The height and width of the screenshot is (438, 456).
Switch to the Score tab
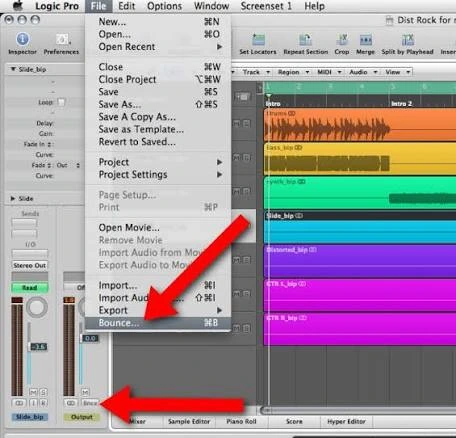click(x=294, y=421)
